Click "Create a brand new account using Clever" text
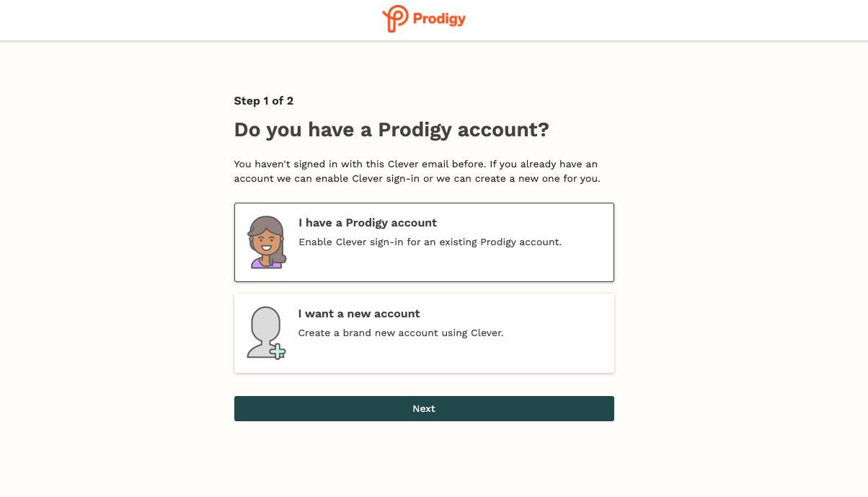 pos(400,333)
